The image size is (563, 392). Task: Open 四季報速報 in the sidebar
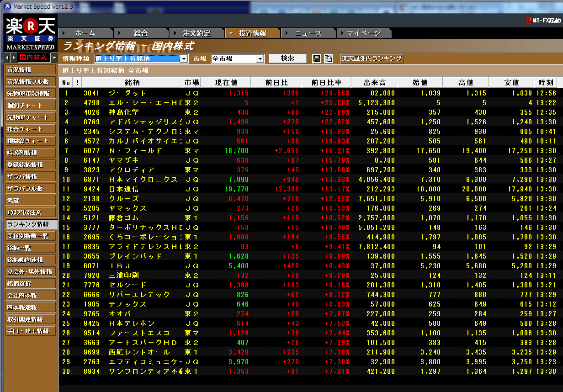tap(31, 307)
